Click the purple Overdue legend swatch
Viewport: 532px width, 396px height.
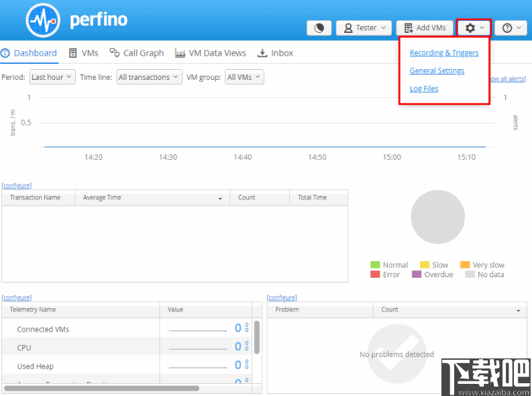(417, 275)
